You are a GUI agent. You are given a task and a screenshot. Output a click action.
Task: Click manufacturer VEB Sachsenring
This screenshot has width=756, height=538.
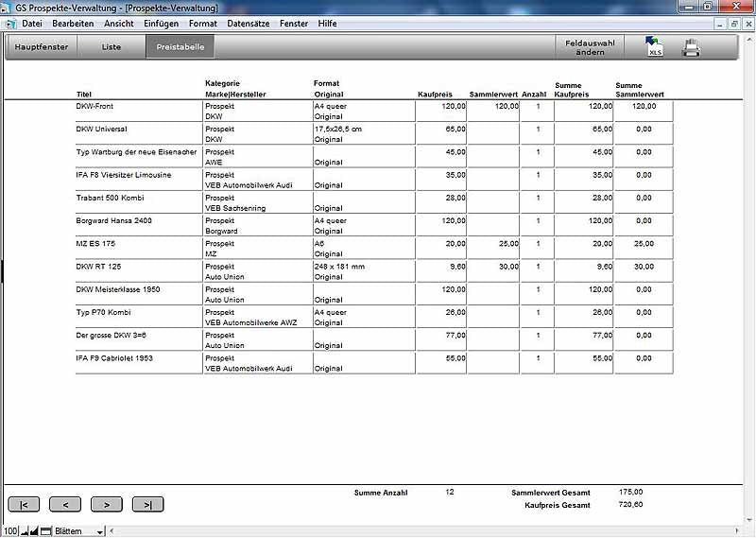[235, 208]
